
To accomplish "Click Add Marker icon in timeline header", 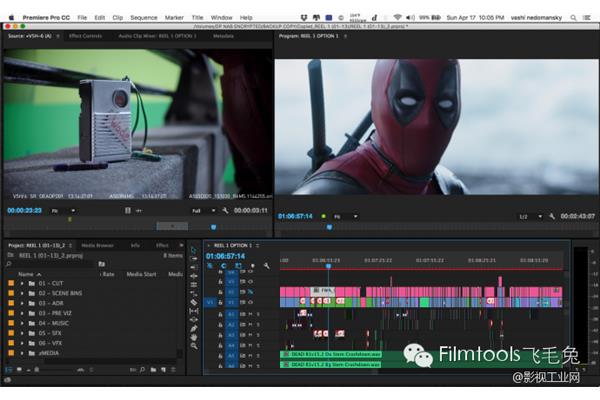I will pyautogui.click(x=252, y=266).
